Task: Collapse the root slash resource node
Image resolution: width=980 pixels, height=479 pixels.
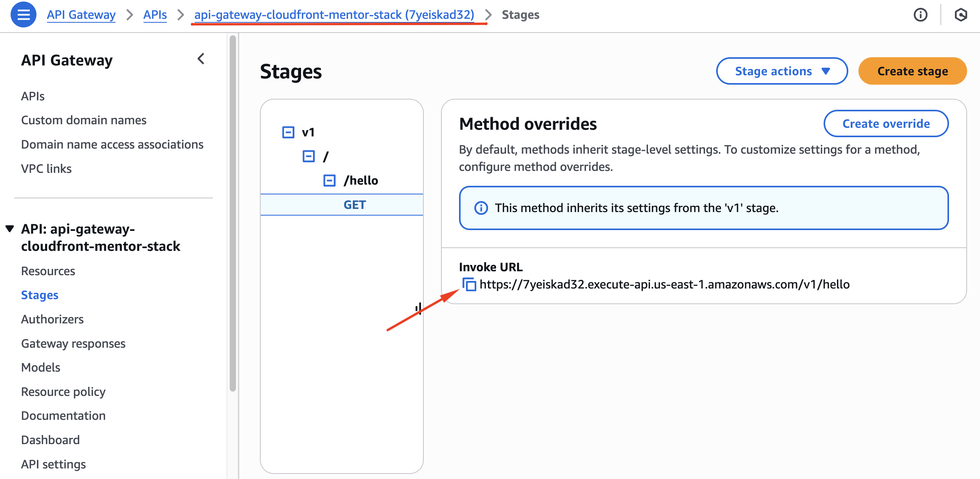Action: 309,156
